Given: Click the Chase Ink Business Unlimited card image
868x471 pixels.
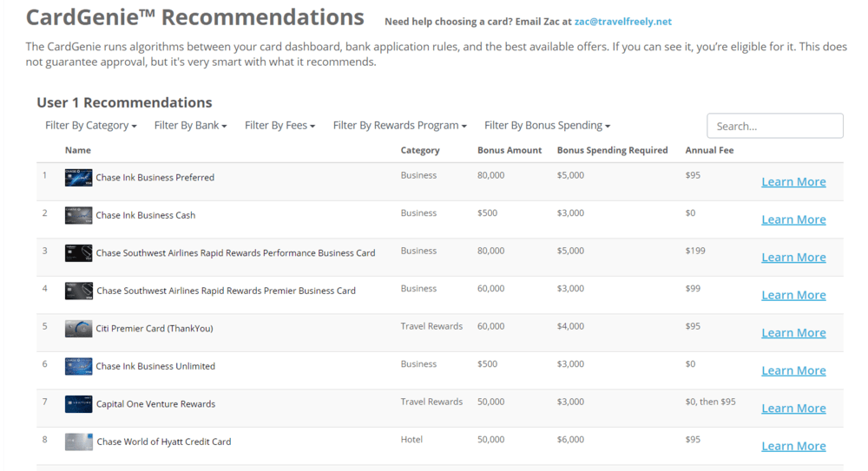Looking at the screenshot, I should coord(78,366).
